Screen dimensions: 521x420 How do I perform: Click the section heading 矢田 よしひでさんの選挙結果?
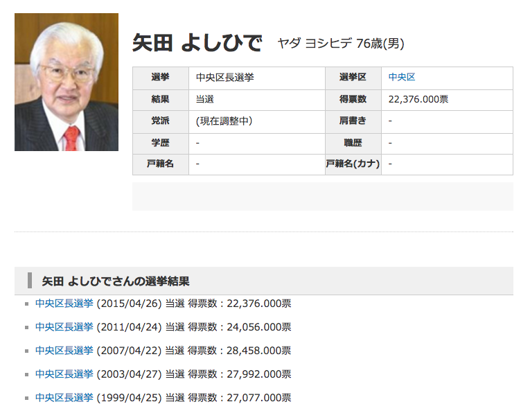pyautogui.click(x=116, y=281)
